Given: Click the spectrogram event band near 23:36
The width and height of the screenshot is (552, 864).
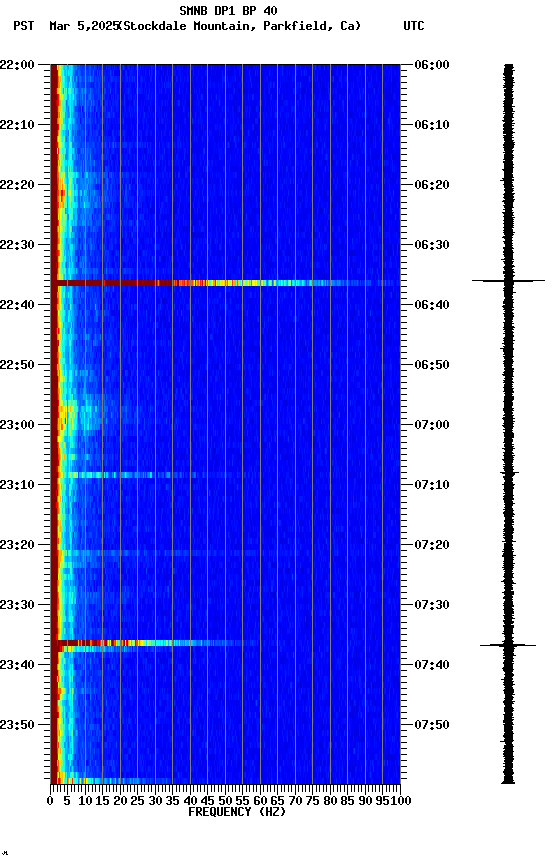Looking at the screenshot, I should (x=154, y=643).
